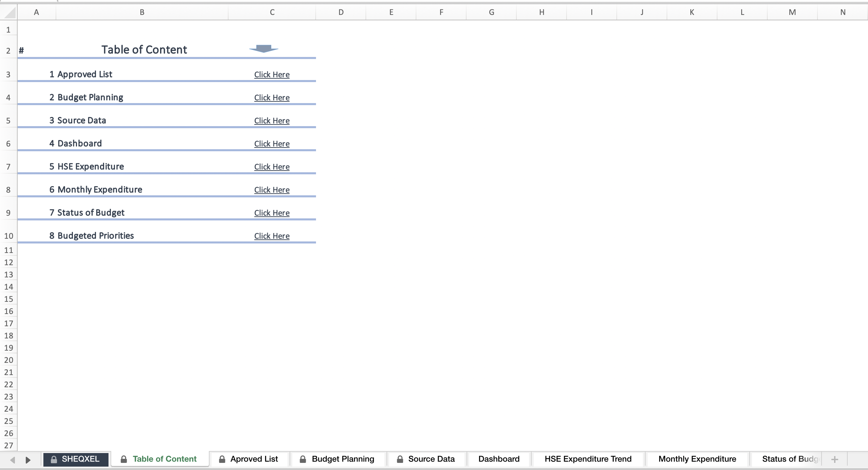Select column A header

pyautogui.click(x=37, y=13)
